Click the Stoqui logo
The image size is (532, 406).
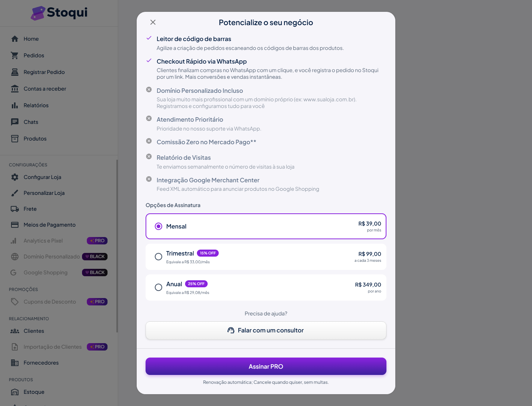(x=59, y=13)
